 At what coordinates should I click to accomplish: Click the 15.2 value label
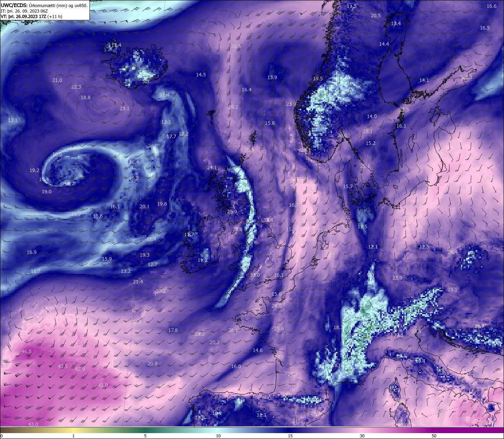point(371,143)
